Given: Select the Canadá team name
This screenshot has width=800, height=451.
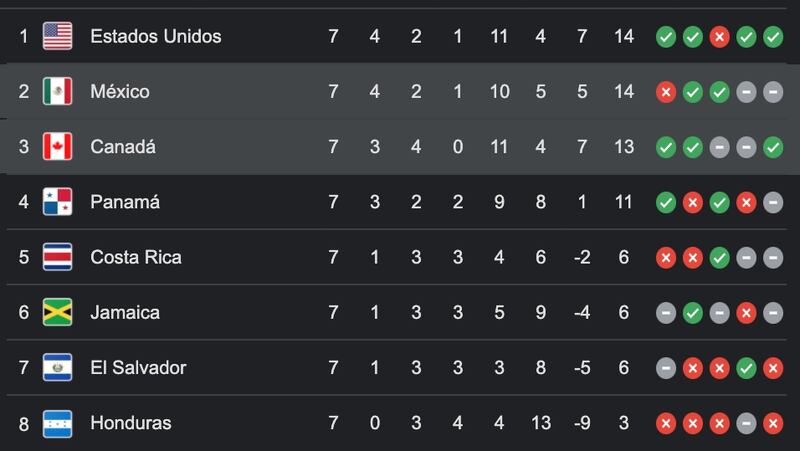Looking at the screenshot, I should tap(124, 147).
